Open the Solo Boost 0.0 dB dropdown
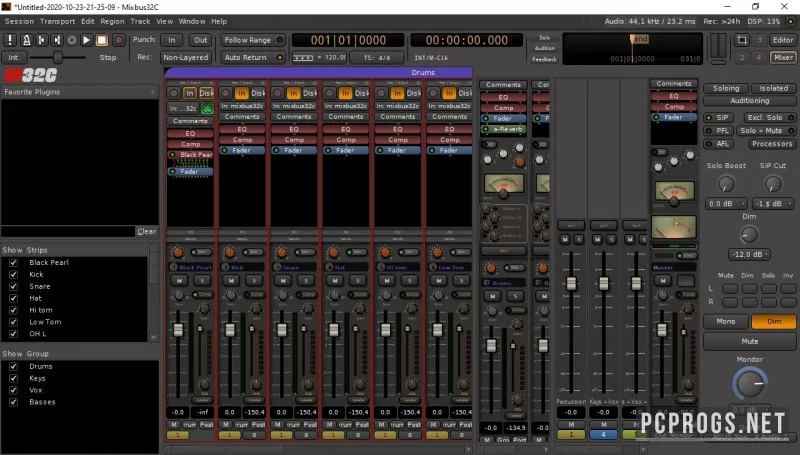 point(726,204)
